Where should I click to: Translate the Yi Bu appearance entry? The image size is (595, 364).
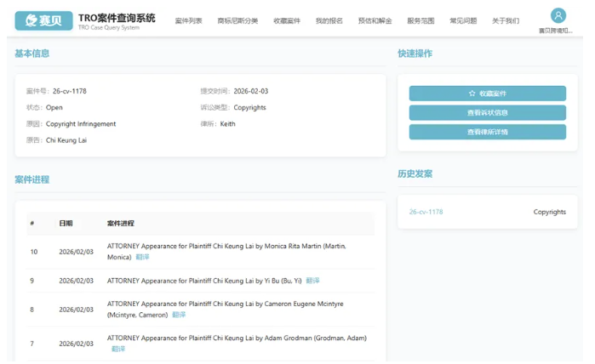tap(312, 281)
